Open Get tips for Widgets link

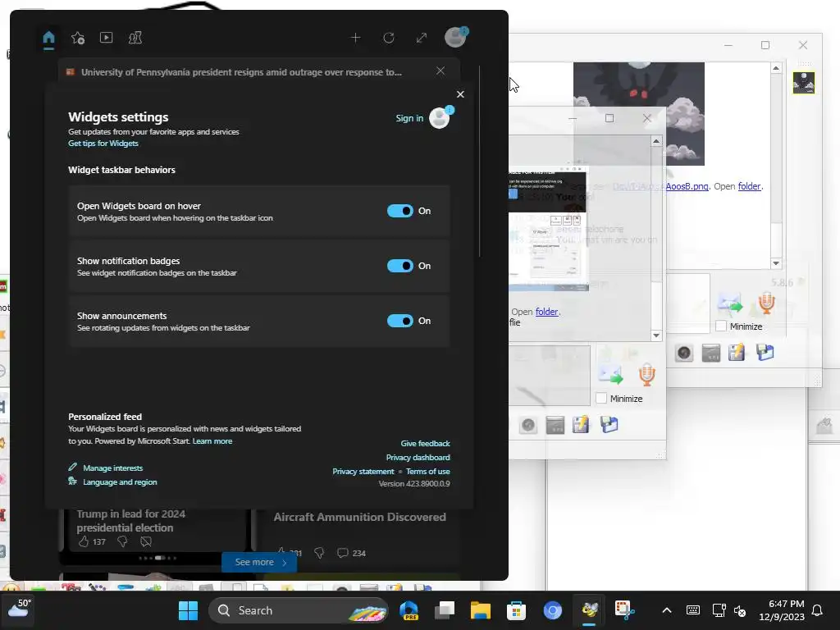click(103, 143)
